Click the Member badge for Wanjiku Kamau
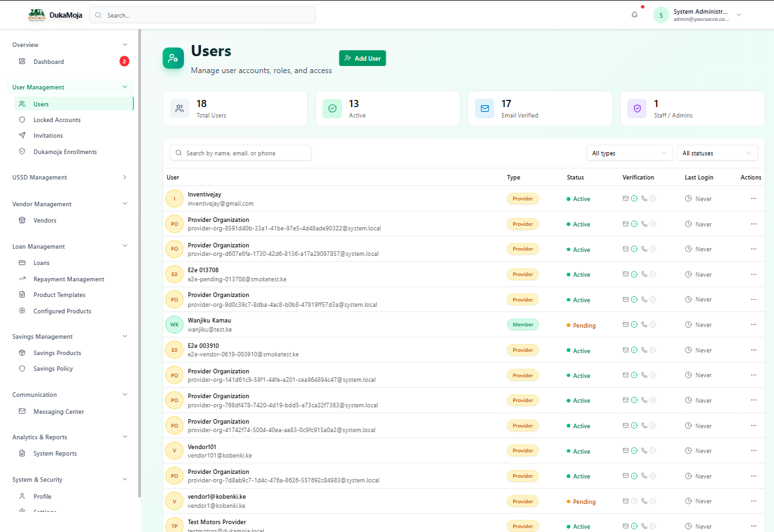The width and height of the screenshot is (774, 532). tap(522, 324)
